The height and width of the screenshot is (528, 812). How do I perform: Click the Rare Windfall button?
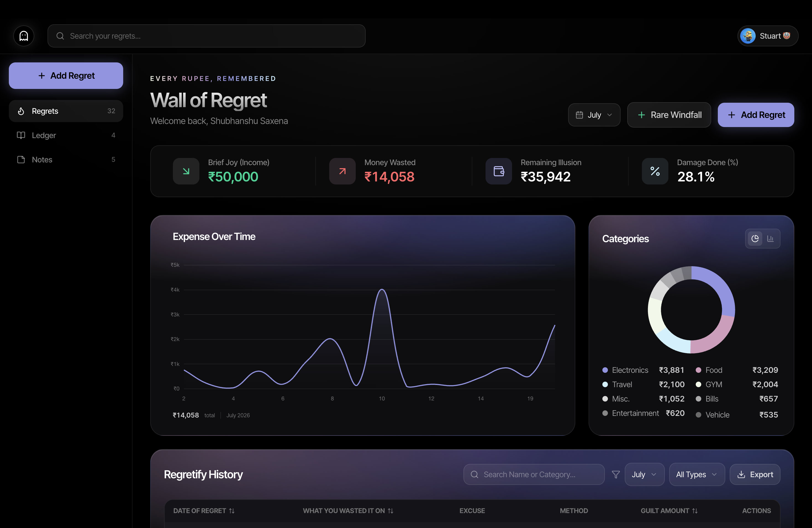669,115
